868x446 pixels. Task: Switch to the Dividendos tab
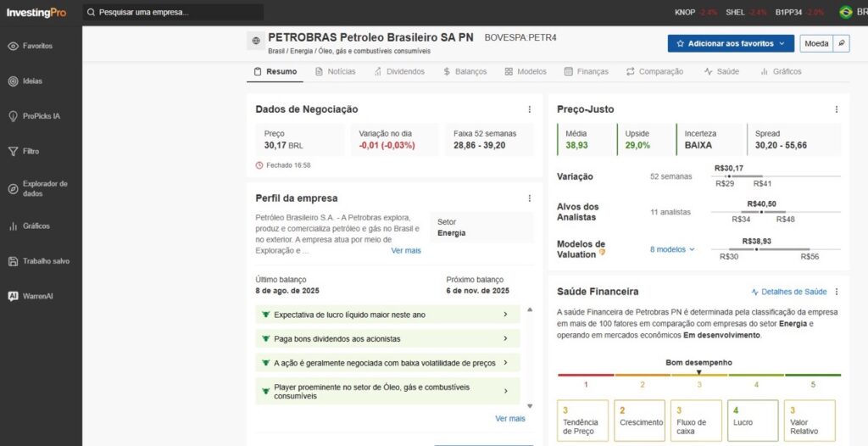[x=399, y=71]
